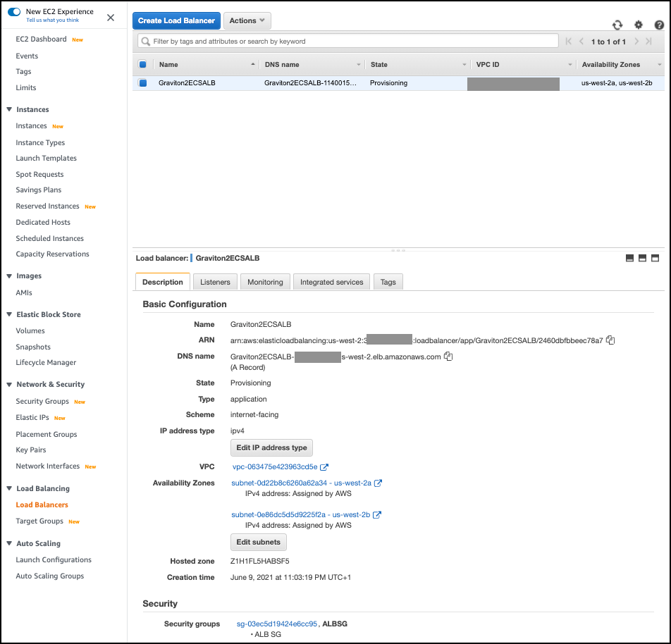Open Key Pairs in sidebar
This screenshot has width=671, height=644.
[x=31, y=450]
